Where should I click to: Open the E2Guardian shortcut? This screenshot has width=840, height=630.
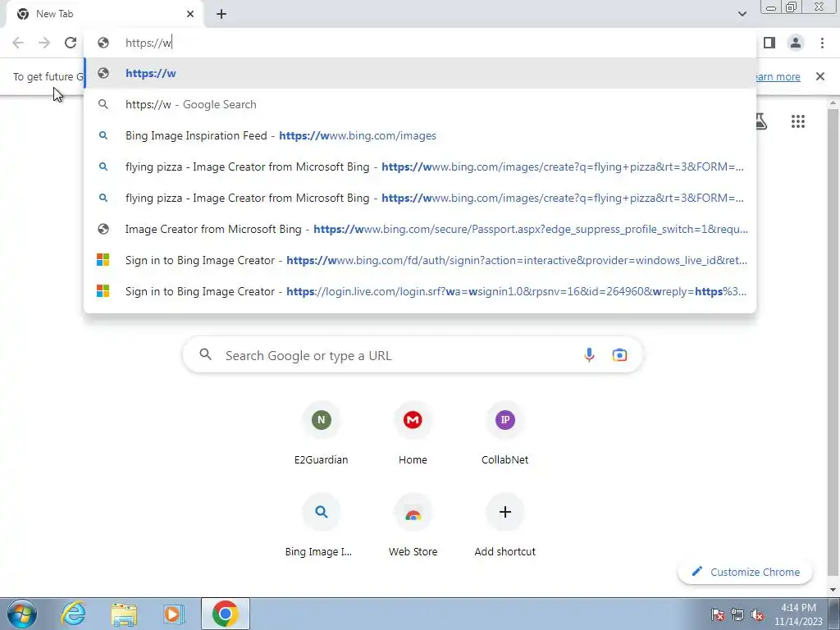[x=322, y=434]
